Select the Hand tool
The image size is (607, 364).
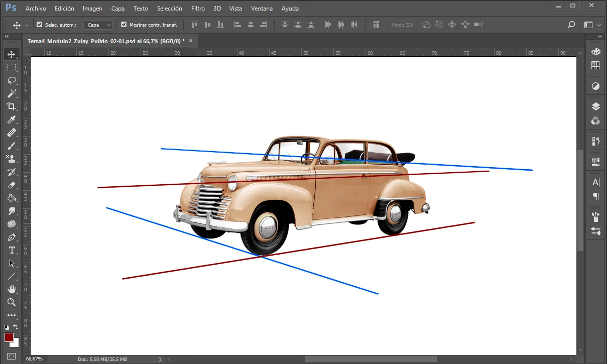point(12,289)
